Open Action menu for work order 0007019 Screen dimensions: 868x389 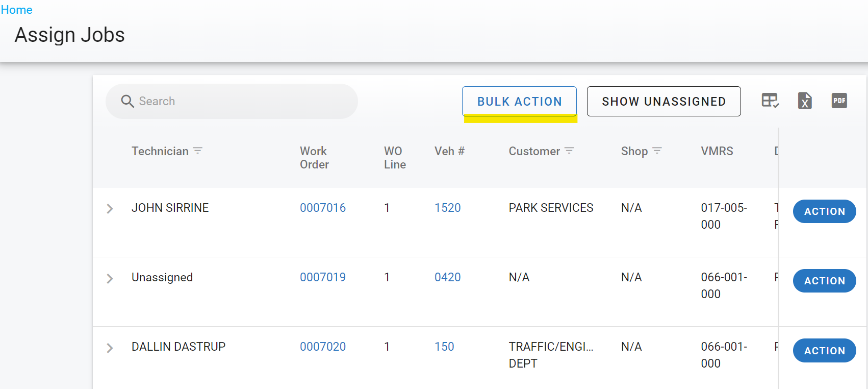click(824, 281)
